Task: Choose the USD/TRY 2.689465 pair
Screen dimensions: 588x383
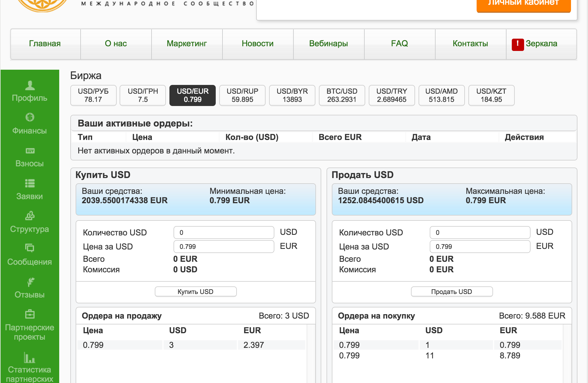Action: [392, 95]
